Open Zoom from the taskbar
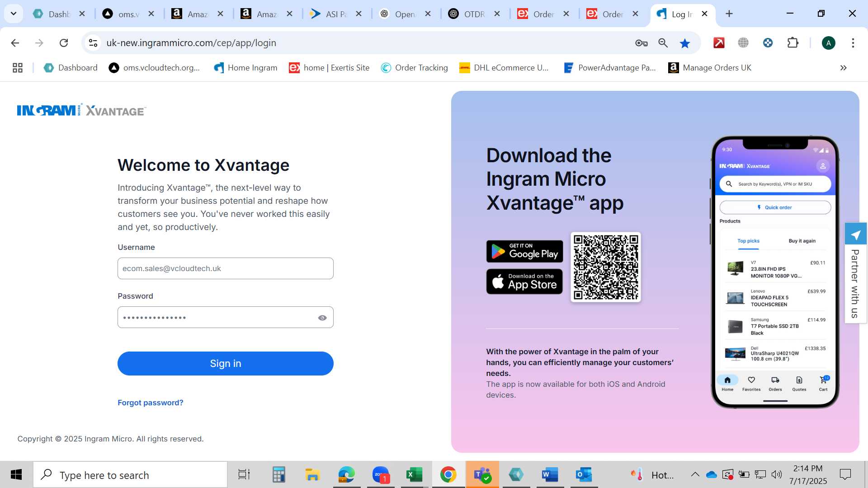 click(x=381, y=475)
